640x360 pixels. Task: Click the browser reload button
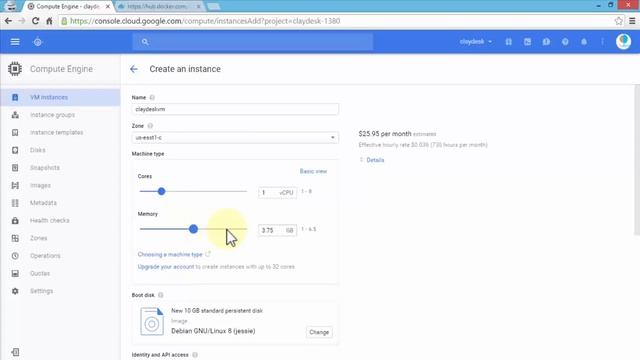pyautogui.click(x=36, y=21)
